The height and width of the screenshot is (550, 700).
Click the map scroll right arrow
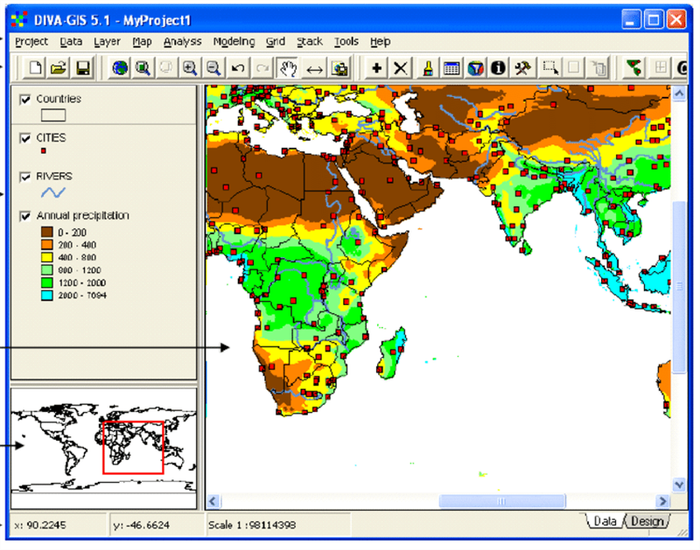663,501
